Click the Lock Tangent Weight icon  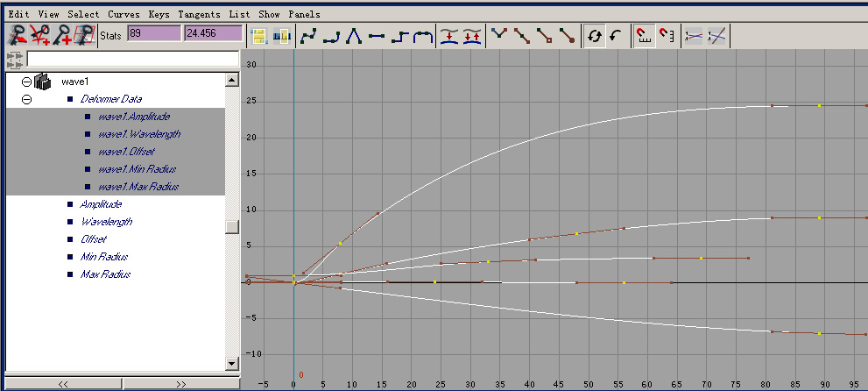(x=568, y=37)
